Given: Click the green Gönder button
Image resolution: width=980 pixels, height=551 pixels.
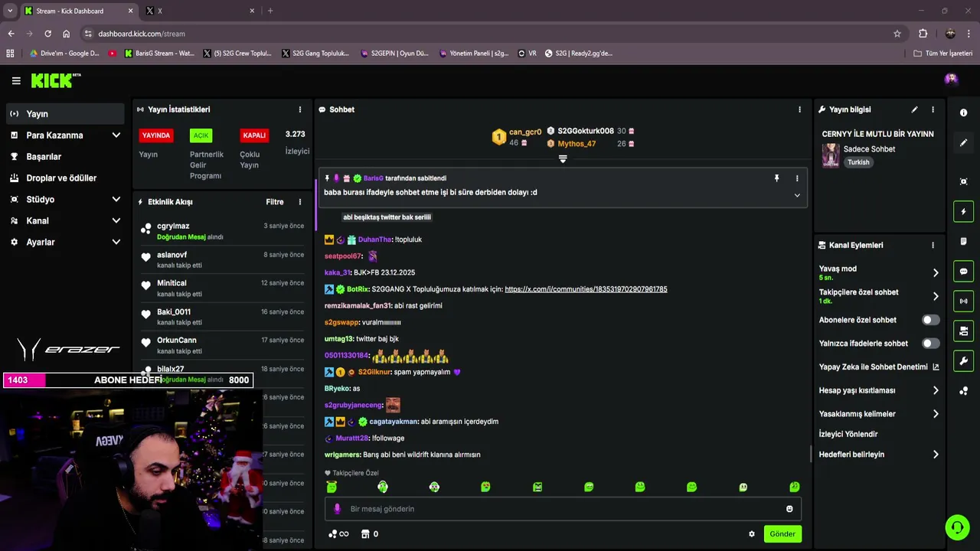Looking at the screenshot, I should click(x=782, y=534).
